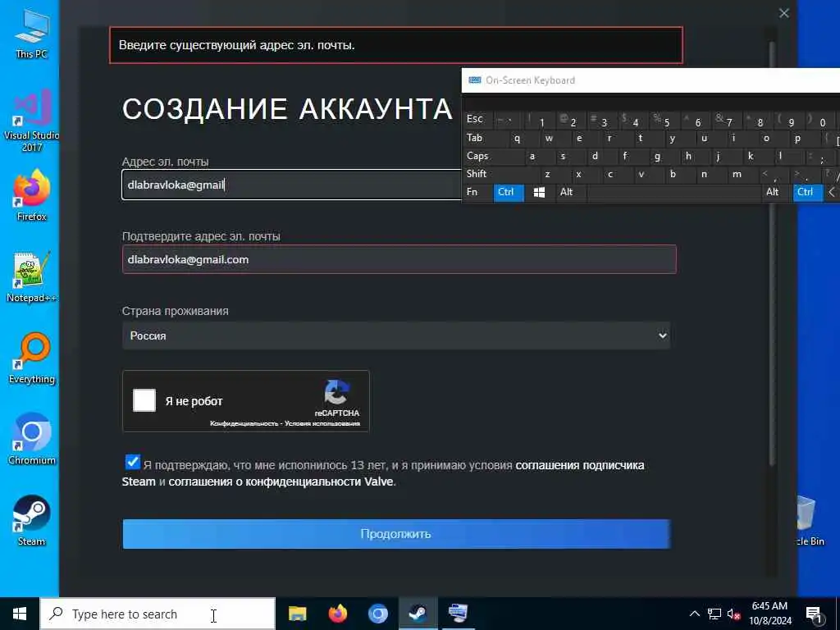Click taskbar search box
The width and height of the screenshot is (840, 630).
[x=158, y=614]
